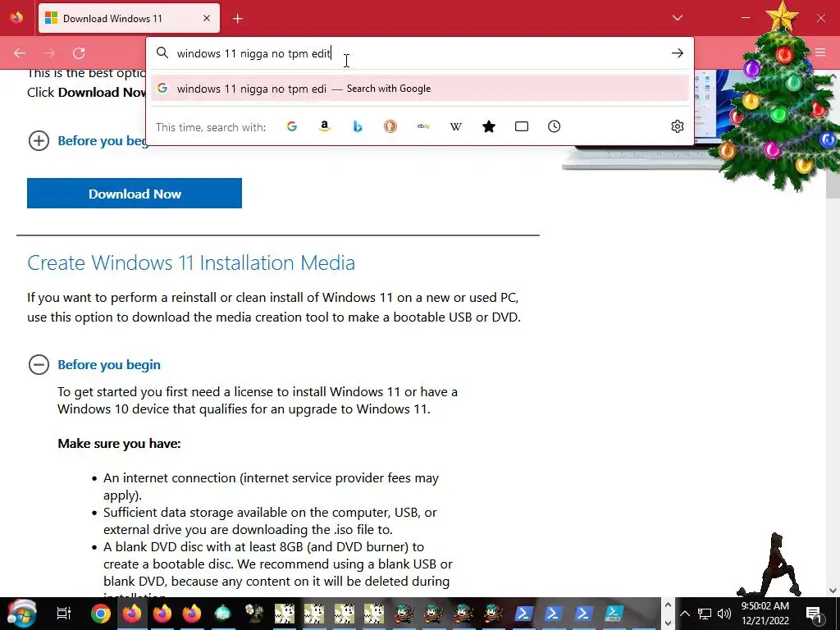Viewport: 840px width, 630px height.
Task: Collapse the Before you begin minus icon
Action: tap(39, 365)
